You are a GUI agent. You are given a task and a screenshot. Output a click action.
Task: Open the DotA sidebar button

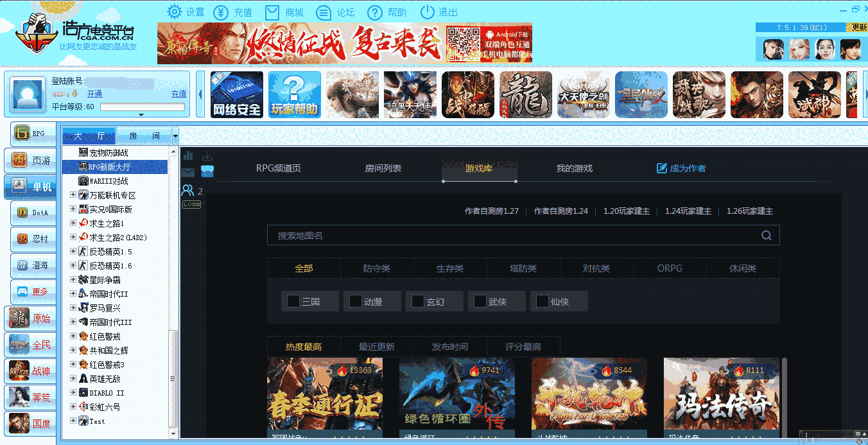33,213
